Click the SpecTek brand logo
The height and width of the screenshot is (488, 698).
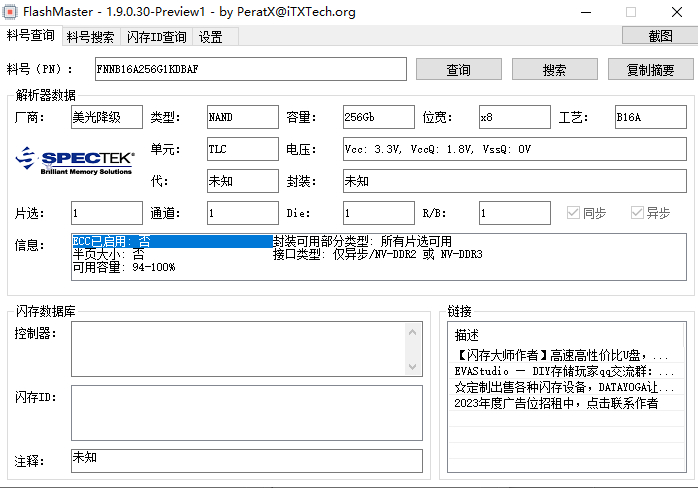(75, 160)
